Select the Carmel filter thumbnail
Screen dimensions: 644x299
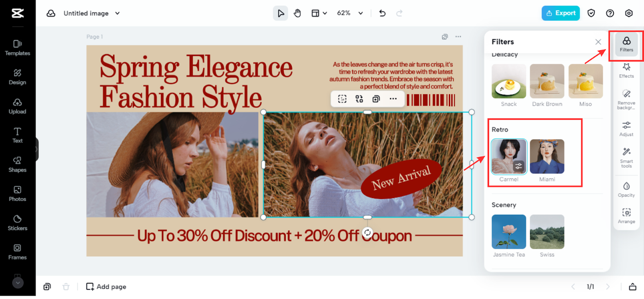coord(509,156)
